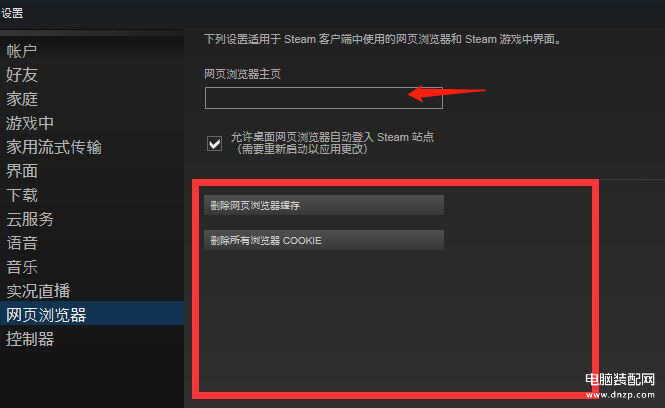Open 控制器 settings category
The image size is (665, 408).
30,339
